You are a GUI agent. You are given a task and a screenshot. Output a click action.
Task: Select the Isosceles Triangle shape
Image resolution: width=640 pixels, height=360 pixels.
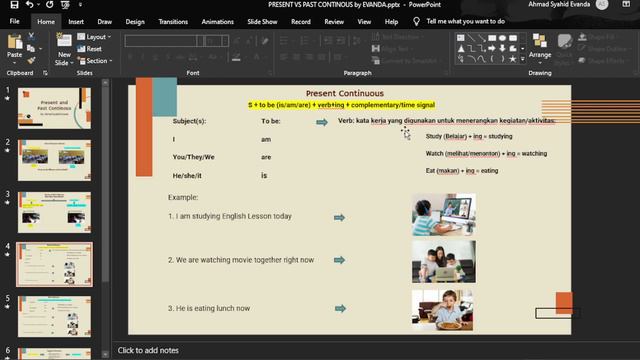point(461,49)
